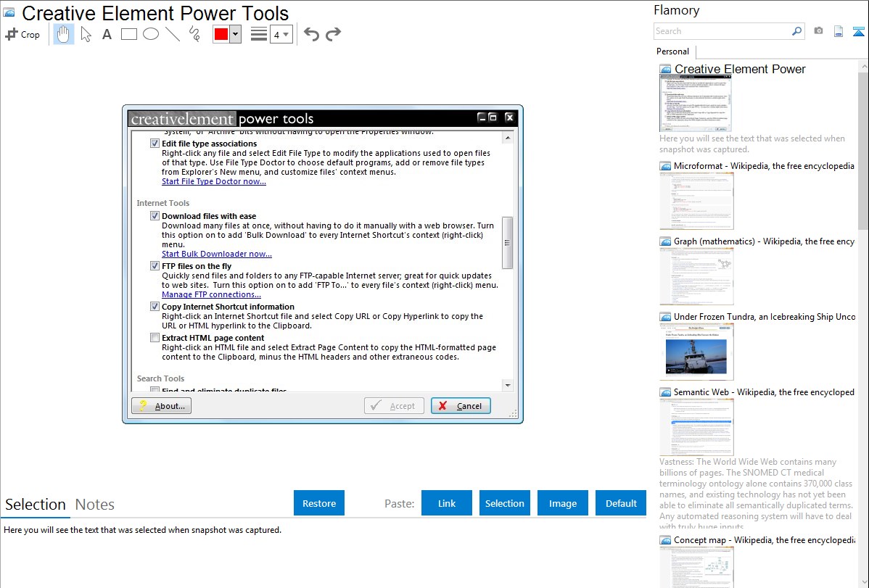Uncheck Edit file type associations
The height and width of the screenshot is (588, 869).
pos(155,144)
